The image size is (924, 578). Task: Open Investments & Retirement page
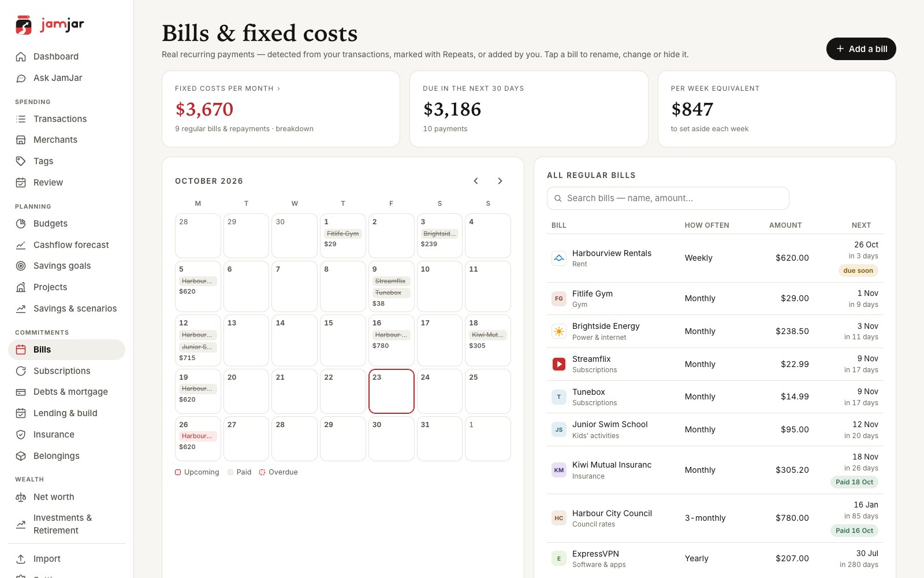tap(66, 524)
